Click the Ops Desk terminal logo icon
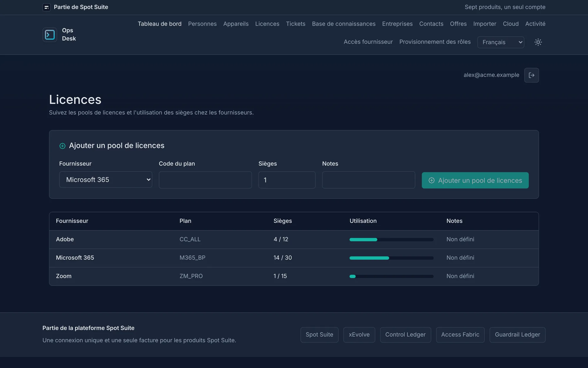The width and height of the screenshot is (588, 368). point(50,35)
